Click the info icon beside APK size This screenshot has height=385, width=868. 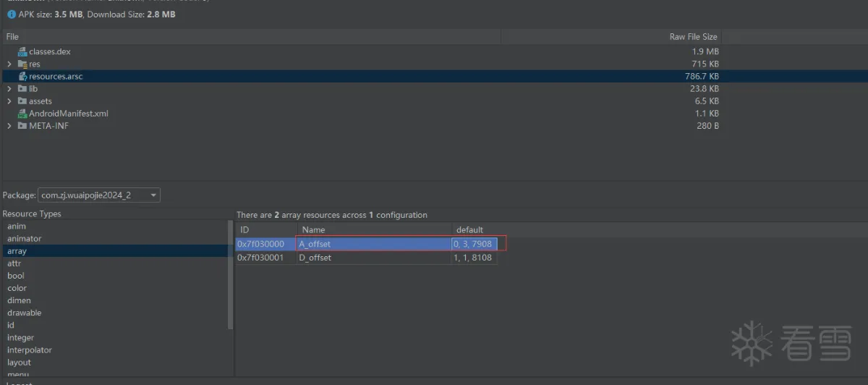click(x=11, y=14)
